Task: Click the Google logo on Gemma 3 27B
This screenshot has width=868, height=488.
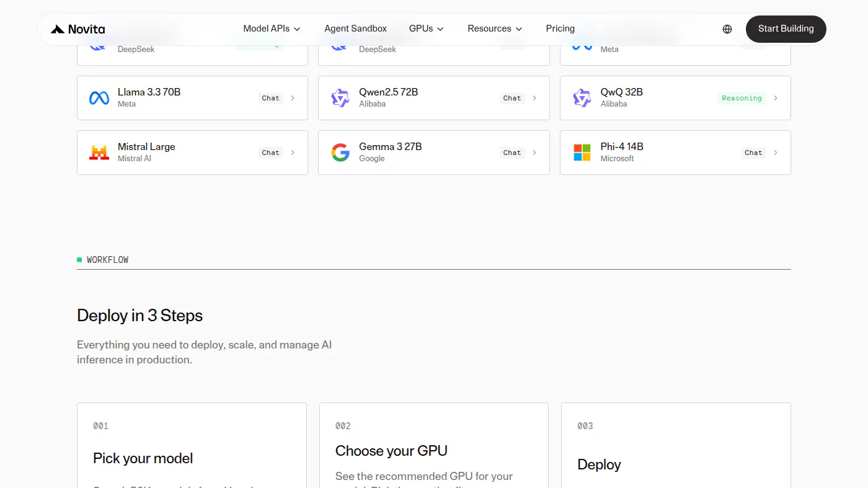Action: 340,153
